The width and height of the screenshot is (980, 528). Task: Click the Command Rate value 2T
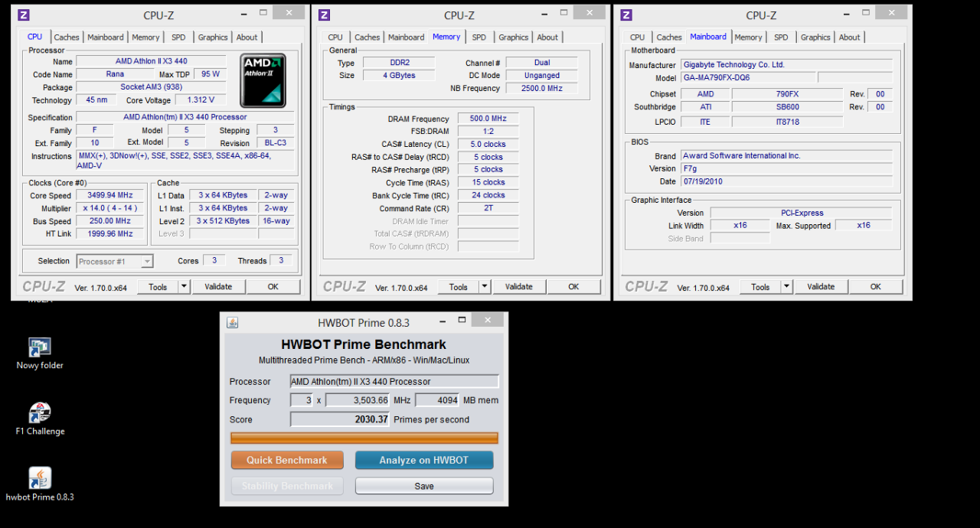(x=488, y=208)
